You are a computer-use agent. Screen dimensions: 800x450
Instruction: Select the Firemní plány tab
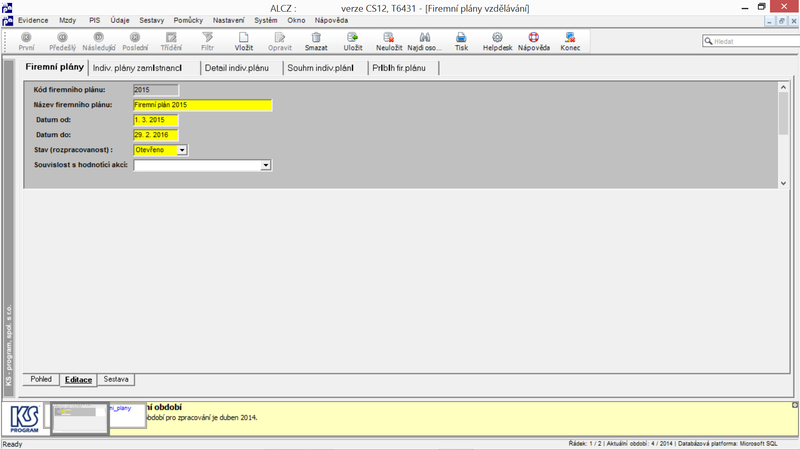[55, 67]
